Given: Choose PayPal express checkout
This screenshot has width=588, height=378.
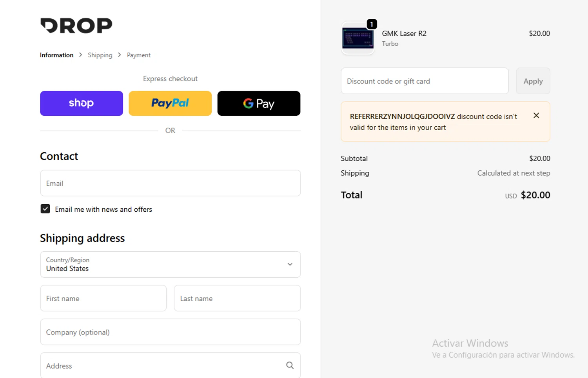Looking at the screenshot, I should pyautogui.click(x=170, y=104).
